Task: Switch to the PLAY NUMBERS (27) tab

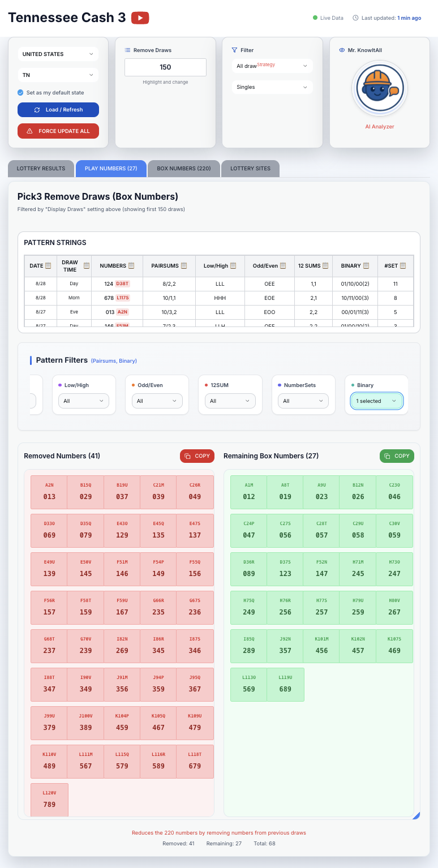Action: (x=111, y=169)
